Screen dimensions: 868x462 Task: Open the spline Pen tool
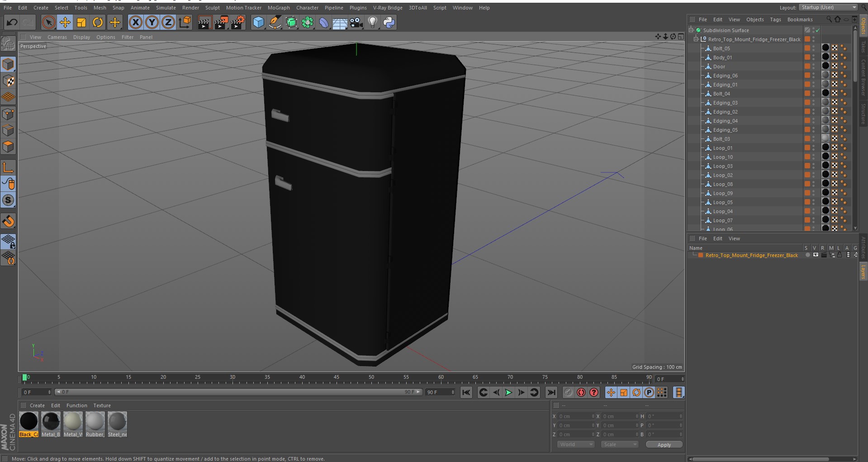coord(275,22)
